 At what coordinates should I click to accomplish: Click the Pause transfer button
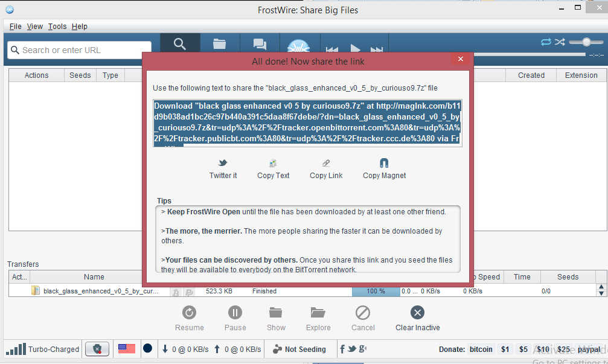click(x=235, y=319)
